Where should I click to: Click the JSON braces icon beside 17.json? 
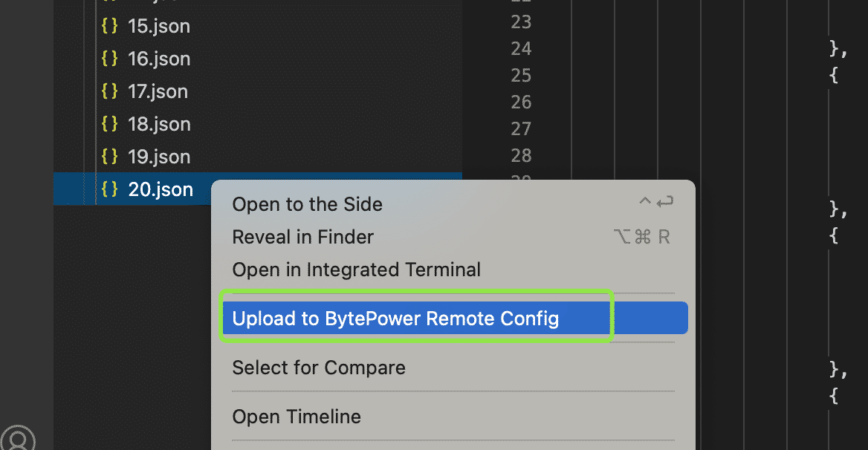coord(109,91)
